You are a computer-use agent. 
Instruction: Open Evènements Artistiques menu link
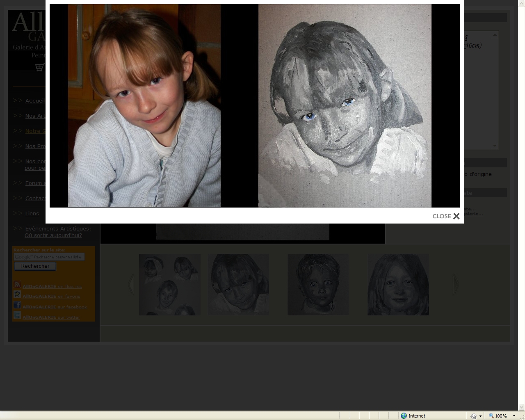click(58, 228)
